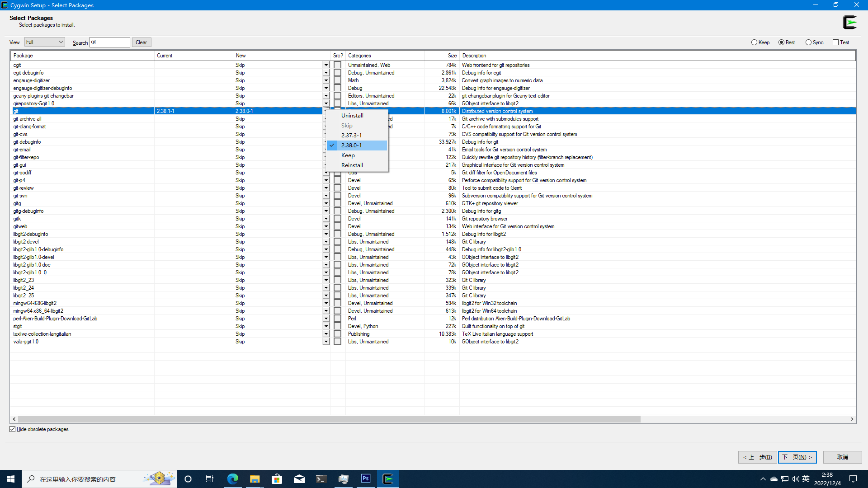The width and height of the screenshot is (868, 488).
Task: Click the 下一页 Next button
Action: (x=797, y=457)
